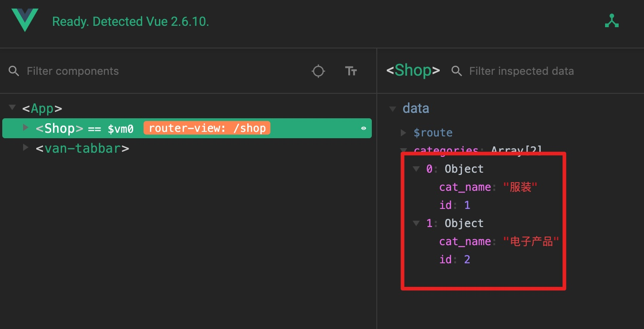Click the Ready. Detected Vue 2.6.10 message
Image resolution: width=644 pixels, height=329 pixels.
130,22
